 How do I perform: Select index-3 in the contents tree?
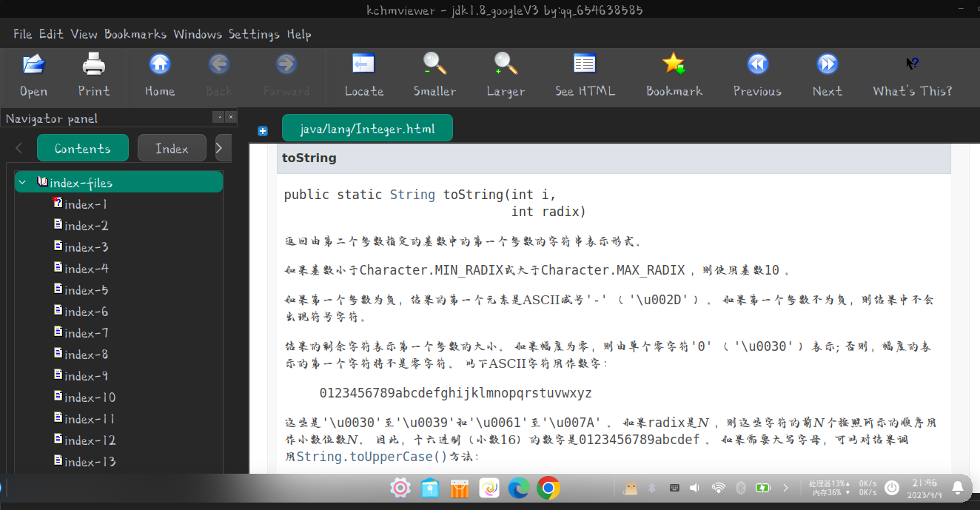[86, 247]
